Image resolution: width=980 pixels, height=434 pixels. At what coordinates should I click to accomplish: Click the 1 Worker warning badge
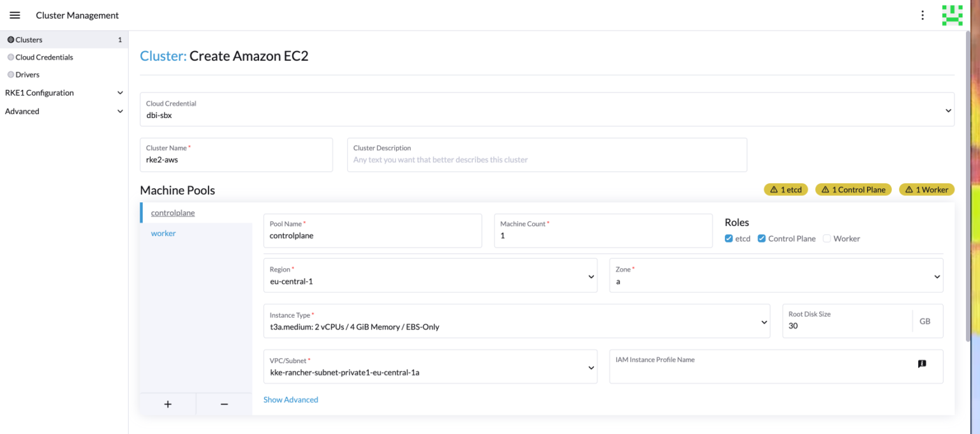coord(926,190)
